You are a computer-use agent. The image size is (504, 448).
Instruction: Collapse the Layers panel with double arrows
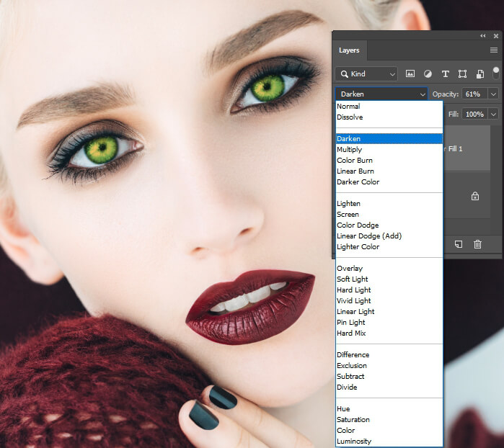(x=483, y=35)
